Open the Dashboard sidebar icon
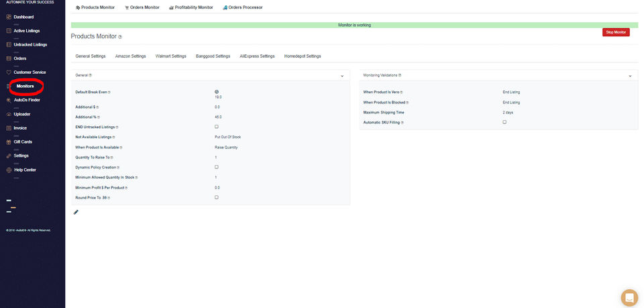This screenshot has height=308, width=644. point(9,17)
